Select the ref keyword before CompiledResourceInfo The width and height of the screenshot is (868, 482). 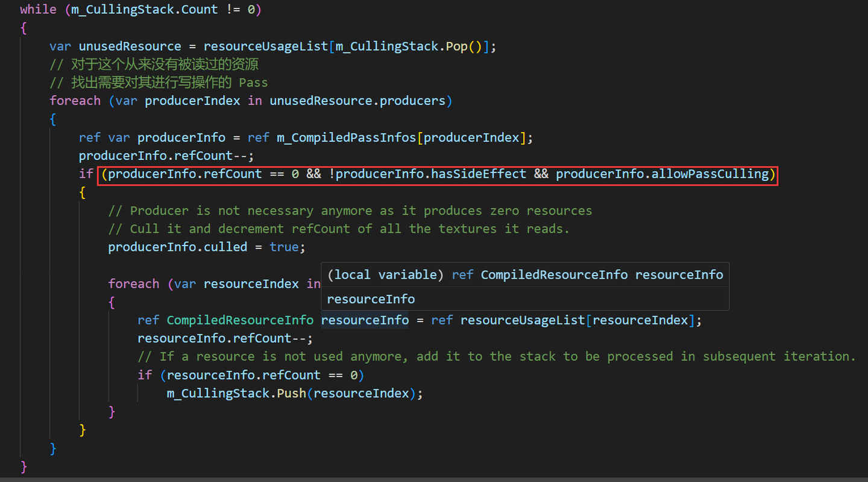148,320
